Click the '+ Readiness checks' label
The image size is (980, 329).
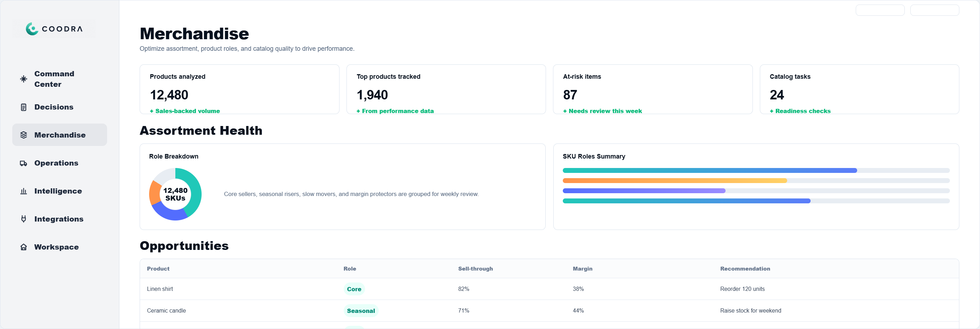[x=800, y=111]
